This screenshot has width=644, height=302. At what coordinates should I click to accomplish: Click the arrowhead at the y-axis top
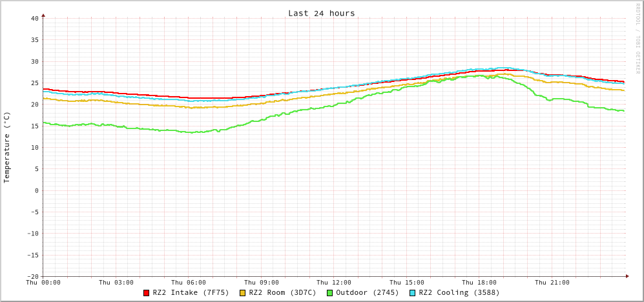[43, 15]
